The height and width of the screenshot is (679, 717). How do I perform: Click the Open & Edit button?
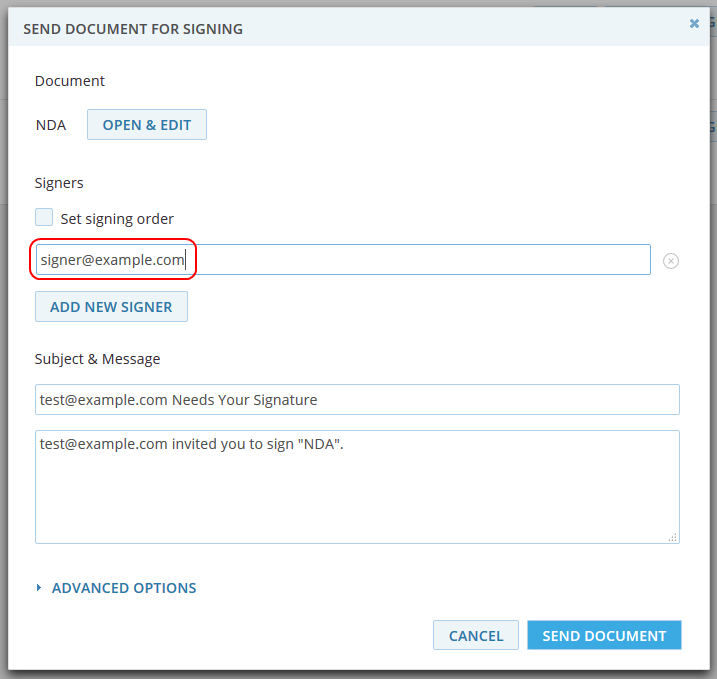tap(147, 124)
